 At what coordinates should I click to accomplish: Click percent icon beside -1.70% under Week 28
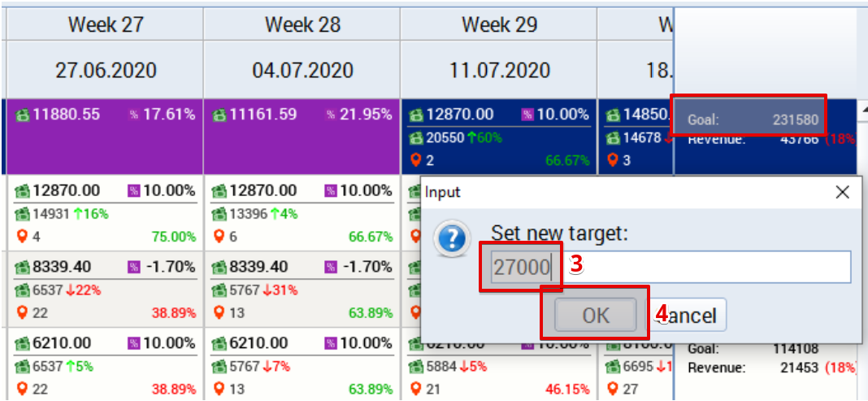point(331,267)
